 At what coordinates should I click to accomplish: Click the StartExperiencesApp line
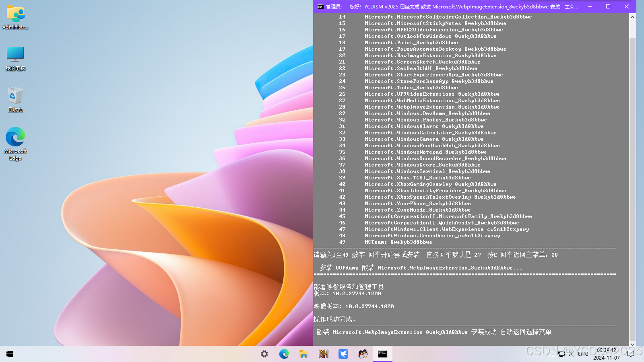pyautogui.click(x=421, y=75)
